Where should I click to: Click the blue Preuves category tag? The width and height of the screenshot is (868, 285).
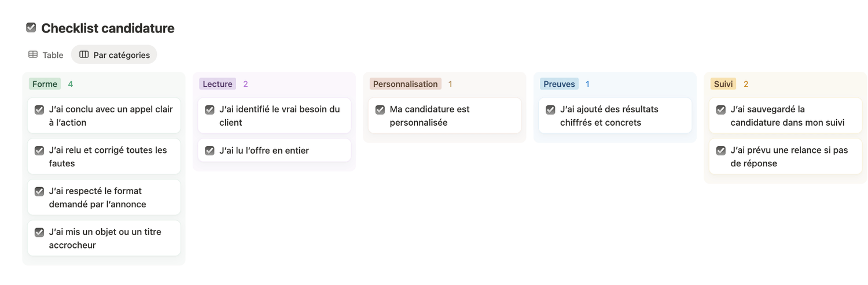click(x=559, y=84)
